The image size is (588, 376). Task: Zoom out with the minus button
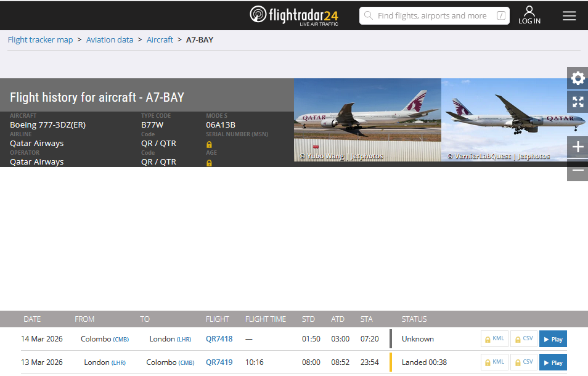(578, 170)
